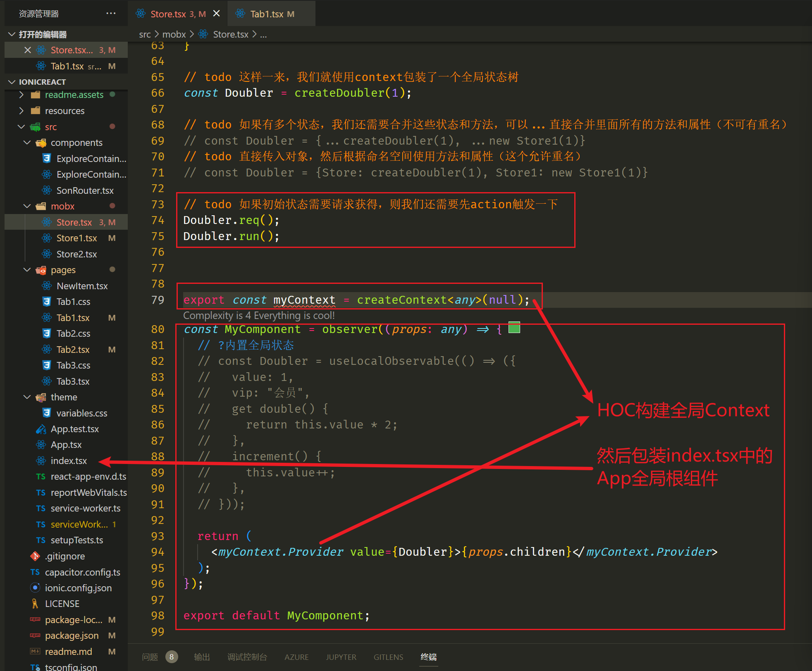Click the green color decorator on line 80
Viewport: 812px width, 671px height.
tap(514, 328)
